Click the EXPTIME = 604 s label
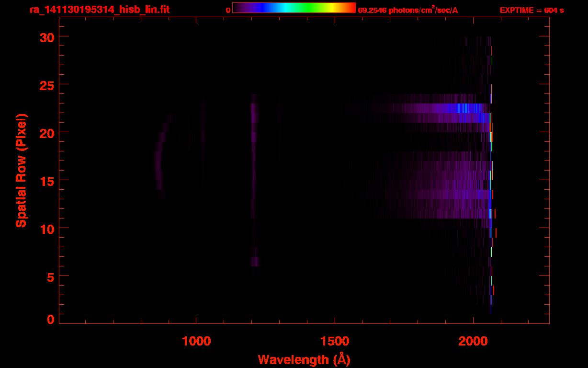Viewport: 588px width, 368px height. [x=531, y=10]
